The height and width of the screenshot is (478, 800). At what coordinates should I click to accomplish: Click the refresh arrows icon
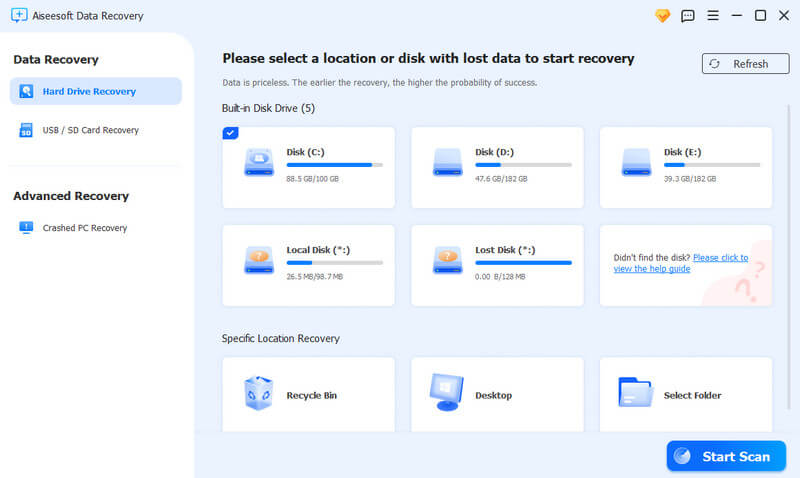[714, 64]
